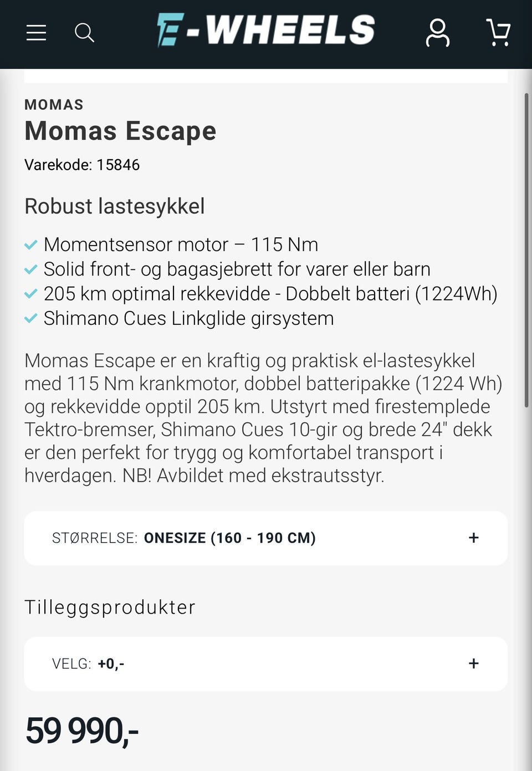
Task: Click the Robust lastesykkel heading
Action: tap(115, 206)
